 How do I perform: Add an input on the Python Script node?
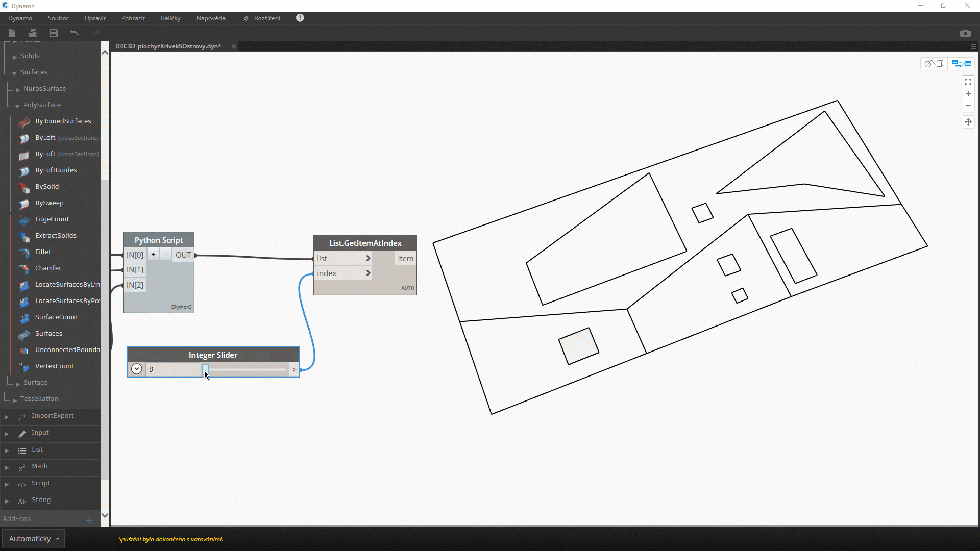(153, 254)
